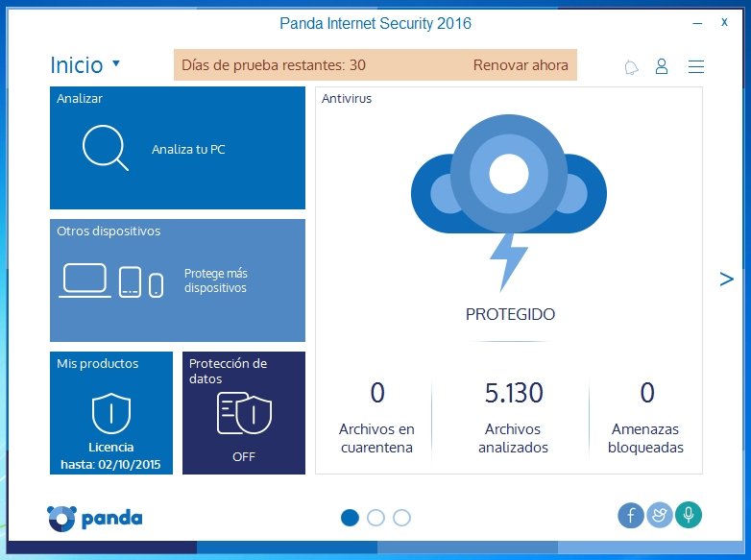Viewport: 751px width, 560px height.
Task: Click the data shield document icon
Action: 244,413
